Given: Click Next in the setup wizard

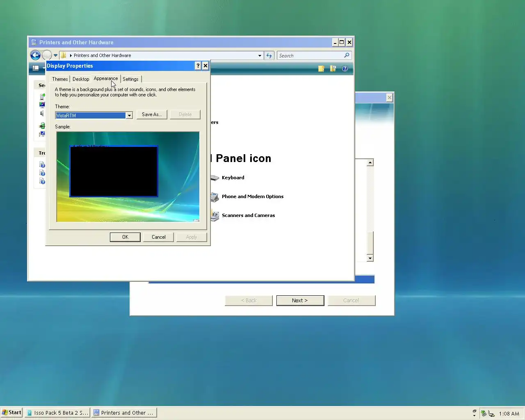Looking at the screenshot, I should pos(300,301).
